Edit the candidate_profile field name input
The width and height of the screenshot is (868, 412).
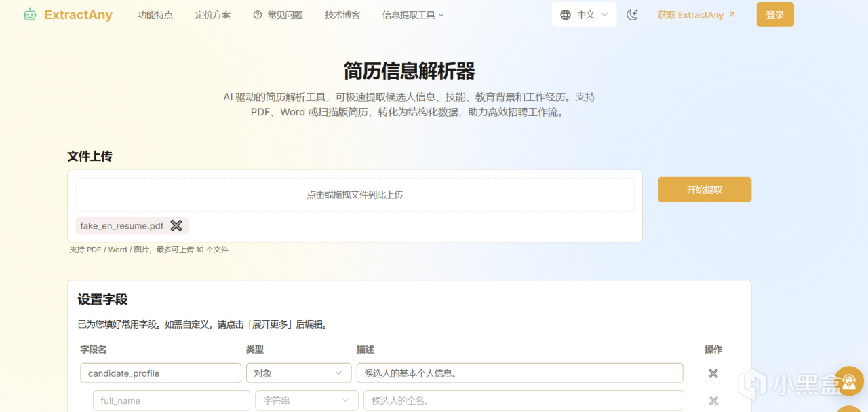click(161, 373)
